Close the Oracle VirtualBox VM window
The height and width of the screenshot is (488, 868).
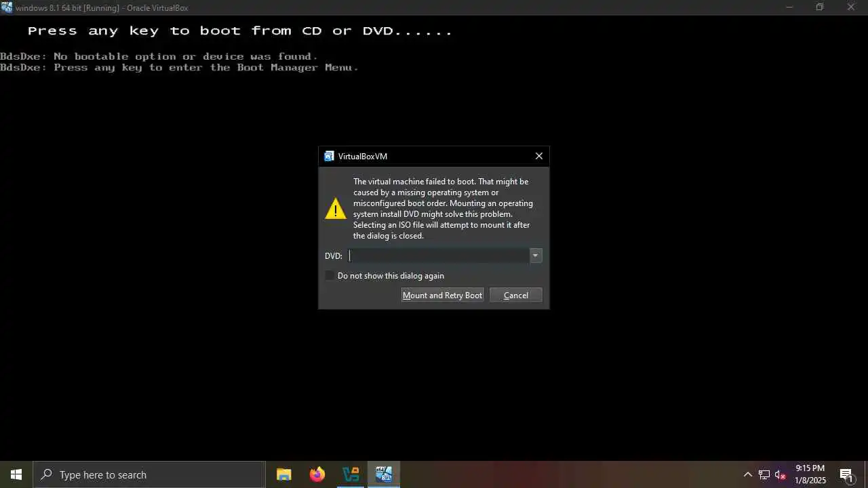(x=851, y=7)
